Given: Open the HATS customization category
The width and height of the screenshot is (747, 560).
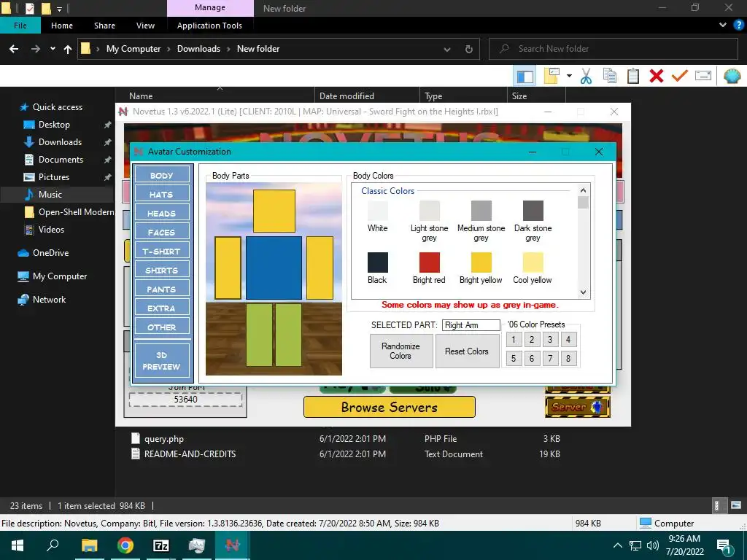Looking at the screenshot, I should (x=162, y=194).
